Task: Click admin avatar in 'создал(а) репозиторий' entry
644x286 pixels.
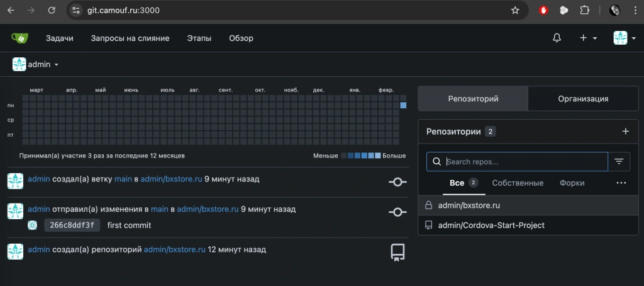Action: 15,251
